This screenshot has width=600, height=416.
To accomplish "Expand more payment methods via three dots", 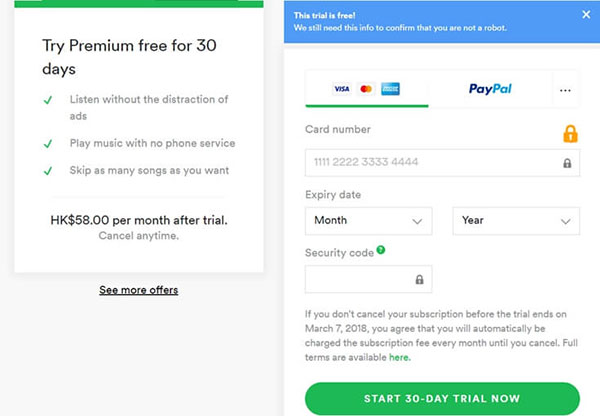I will (x=565, y=90).
